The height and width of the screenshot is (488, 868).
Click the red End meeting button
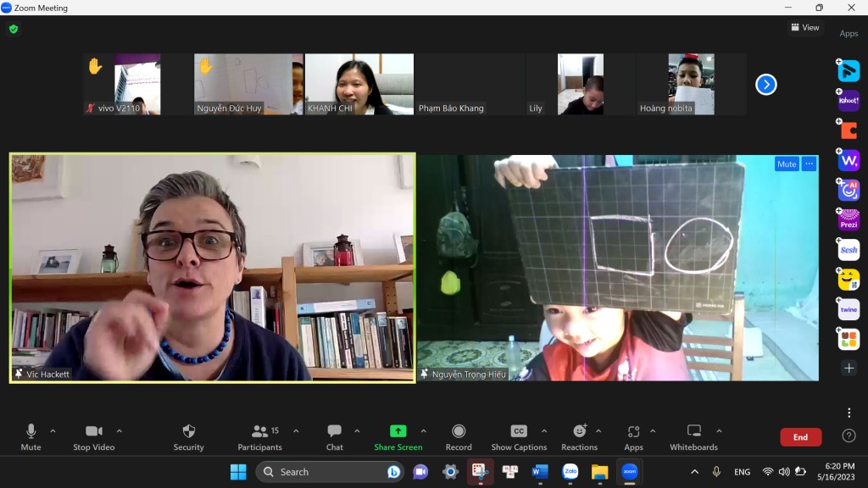(800, 437)
